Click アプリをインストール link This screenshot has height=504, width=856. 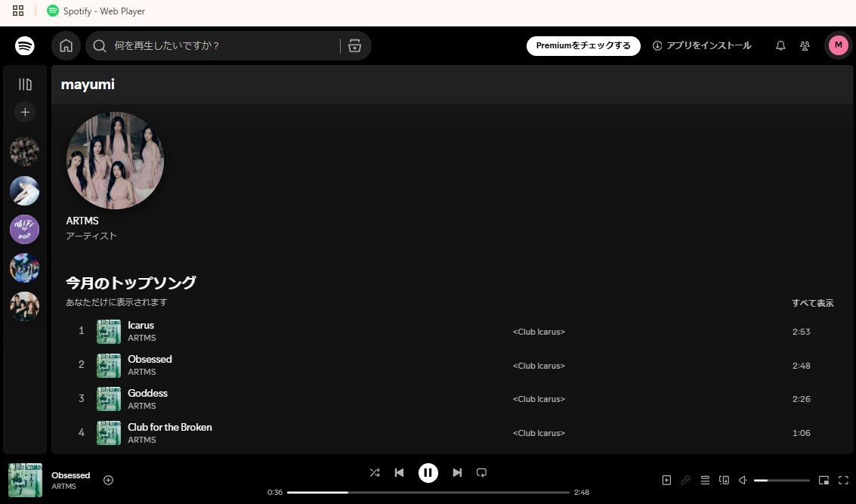pos(702,46)
